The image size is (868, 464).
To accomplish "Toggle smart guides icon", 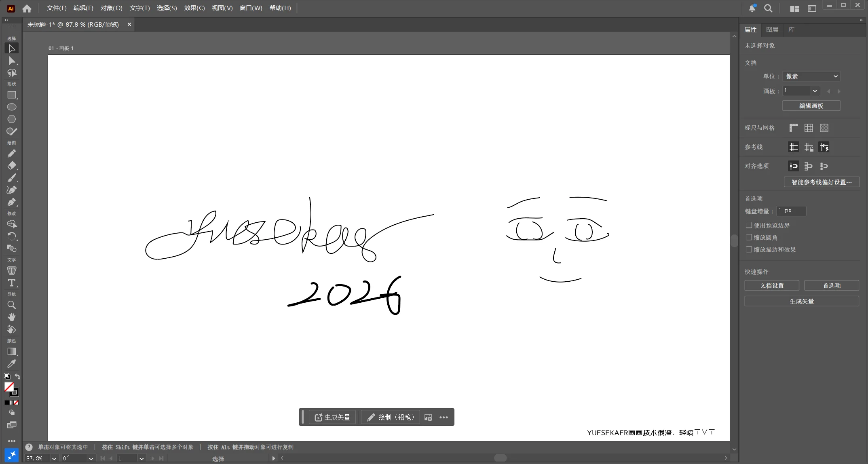I will tap(824, 147).
